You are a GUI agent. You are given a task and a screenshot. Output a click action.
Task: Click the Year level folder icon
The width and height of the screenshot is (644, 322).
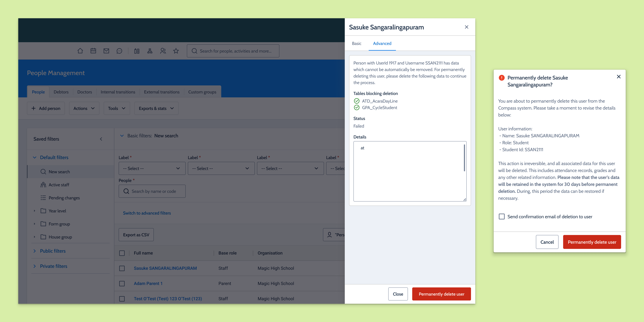tap(43, 211)
